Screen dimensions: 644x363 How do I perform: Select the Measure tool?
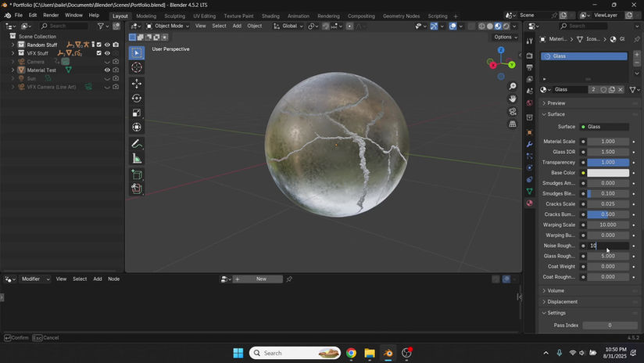(137, 159)
